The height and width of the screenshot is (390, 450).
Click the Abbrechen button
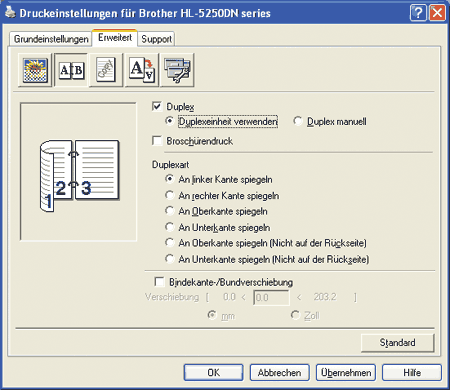pyautogui.click(x=279, y=372)
